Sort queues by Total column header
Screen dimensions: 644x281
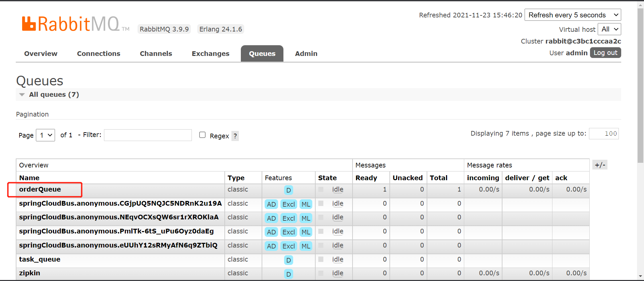[x=439, y=178]
